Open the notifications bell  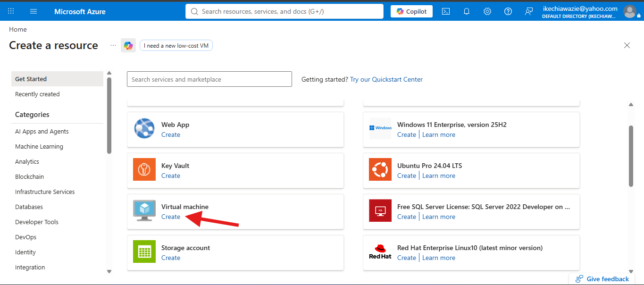(x=467, y=11)
